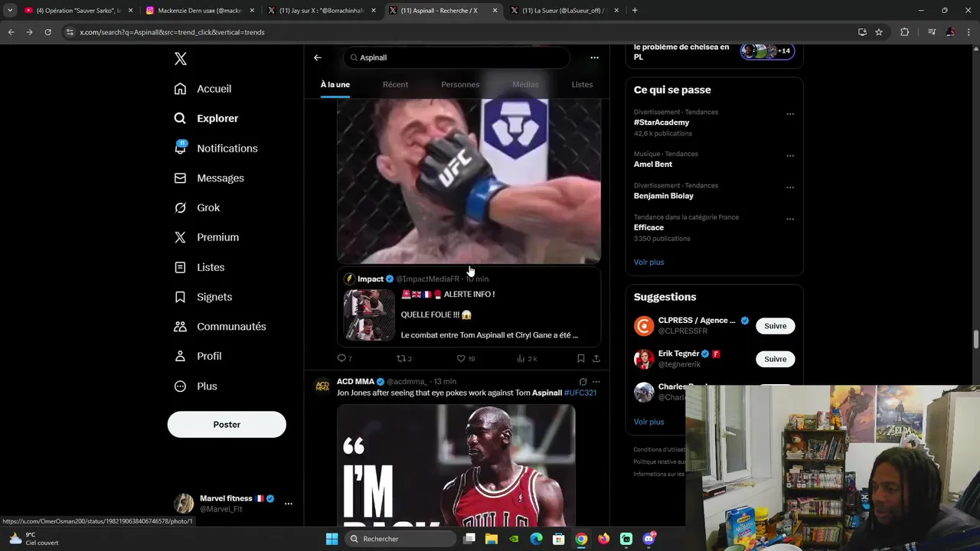The width and height of the screenshot is (980, 551).
Task: Open the tab search dropdown arrow
Action: (x=10, y=11)
